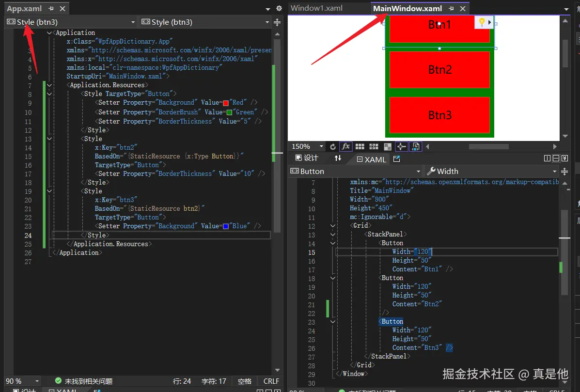580x392 pixels.
Task: Open the 150% zoom dropdown in designer
Action: tap(321, 147)
